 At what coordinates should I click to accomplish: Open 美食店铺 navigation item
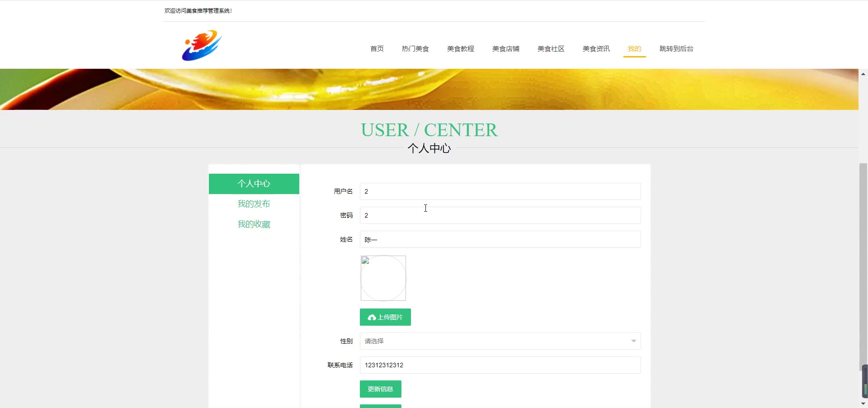(x=506, y=49)
